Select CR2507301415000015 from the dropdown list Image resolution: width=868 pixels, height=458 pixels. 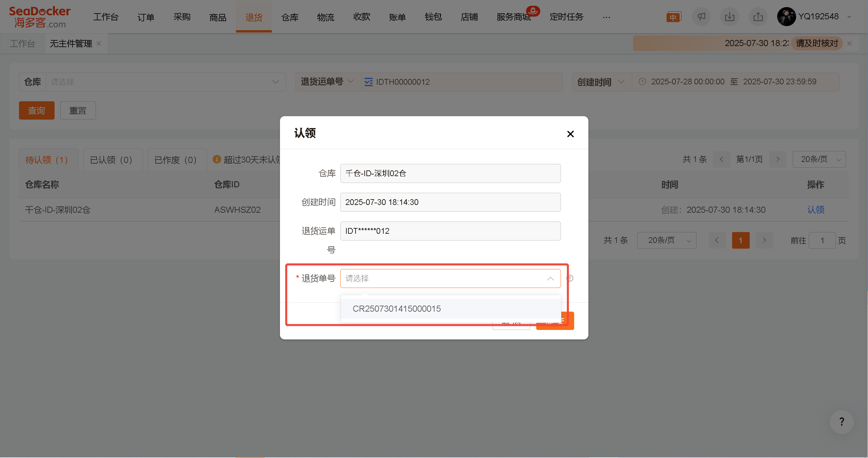[451, 309]
